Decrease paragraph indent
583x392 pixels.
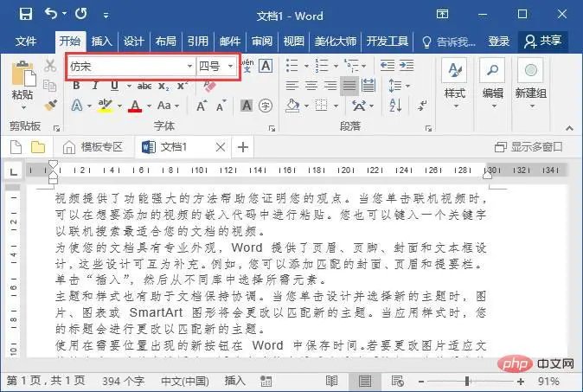click(387, 66)
